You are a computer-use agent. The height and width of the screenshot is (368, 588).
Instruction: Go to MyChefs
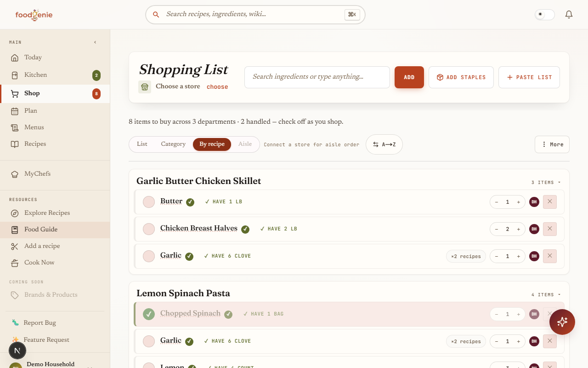pyautogui.click(x=55, y=174)
